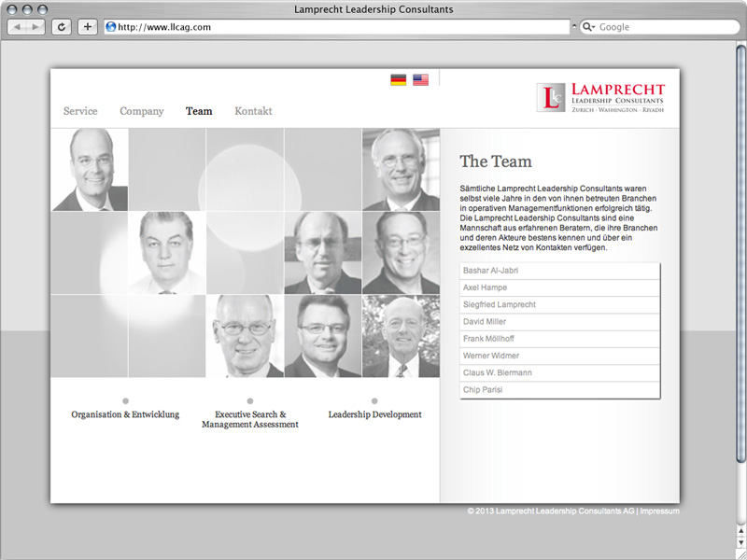Click the add bookmark plus button
Image resolution: width=747 pixels, height=560 pixels.
click(x=88, y=27)
